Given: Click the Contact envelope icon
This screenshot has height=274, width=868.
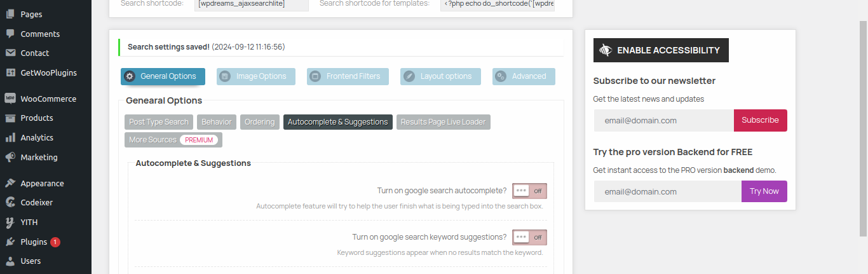Looking at the screenshot, I should pos(10,53).
